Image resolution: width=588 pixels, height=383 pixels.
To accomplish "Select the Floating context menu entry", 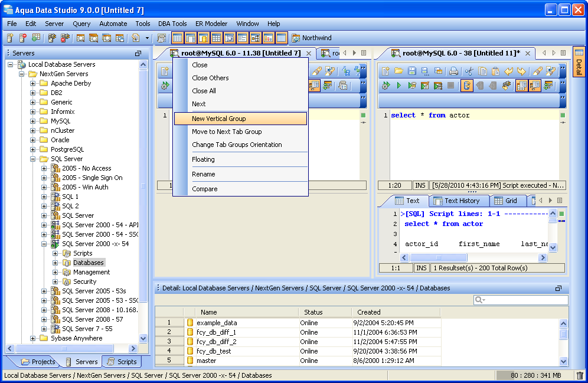I will click(240, 160).
